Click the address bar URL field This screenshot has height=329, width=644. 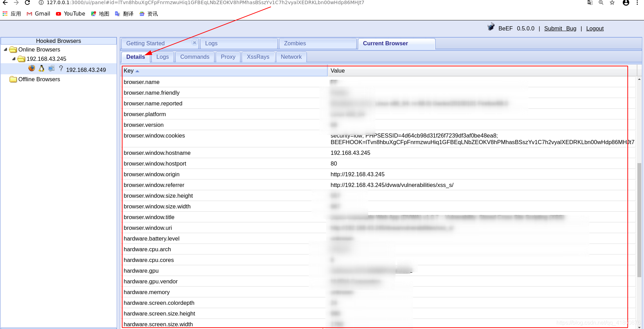coord(206,2)
